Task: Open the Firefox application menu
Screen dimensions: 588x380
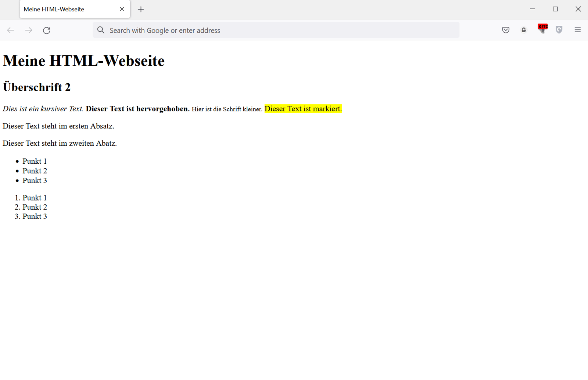Action: pos(577,30)
